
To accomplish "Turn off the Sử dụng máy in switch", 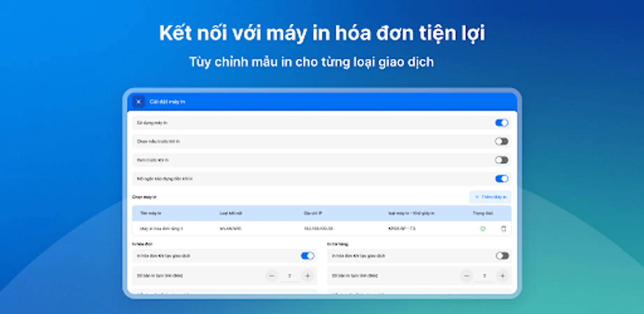I will 501,123.
